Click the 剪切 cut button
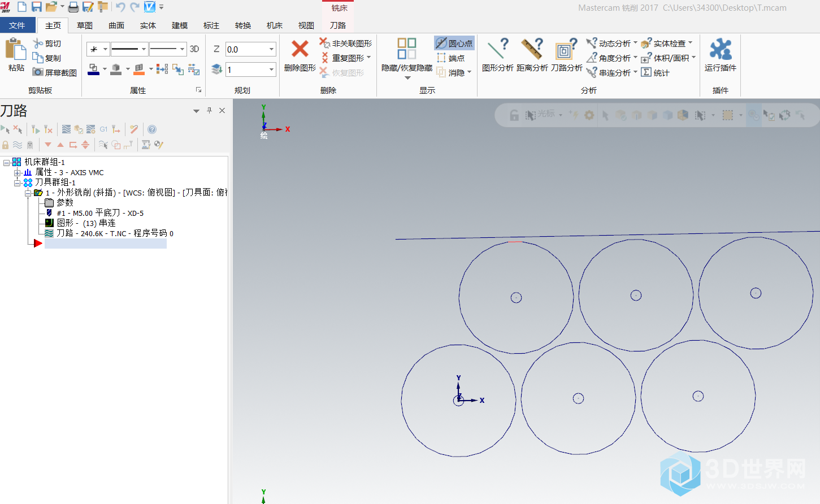 pyautogui.click(x=47, y=44)
